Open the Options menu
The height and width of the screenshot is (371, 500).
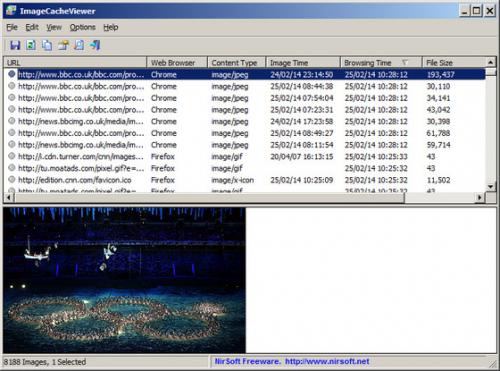83,27
